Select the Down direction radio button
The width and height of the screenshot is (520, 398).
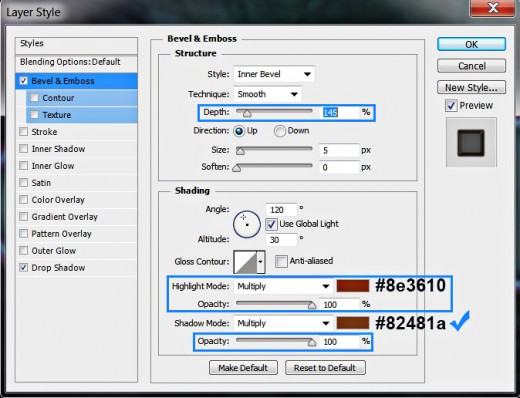(280, 131)
